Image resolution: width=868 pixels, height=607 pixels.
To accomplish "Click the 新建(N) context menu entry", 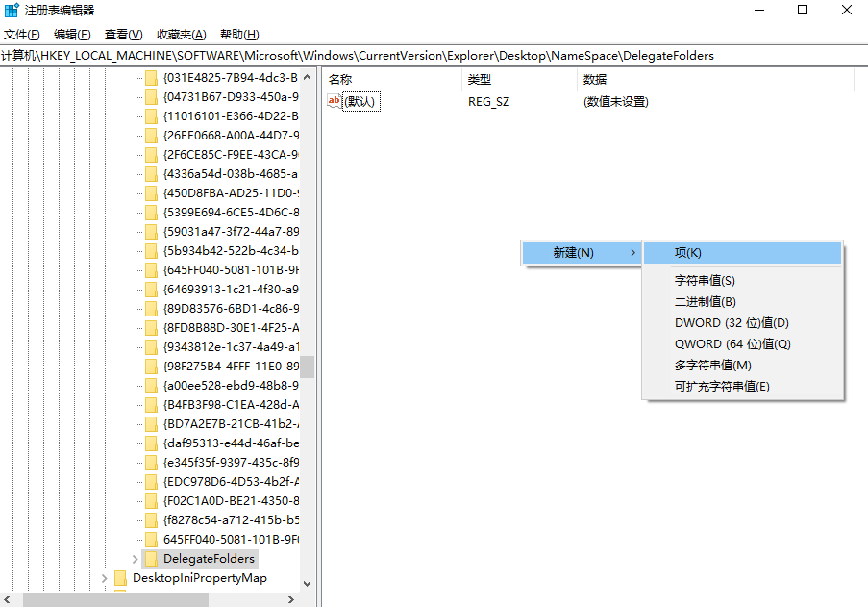I will pos(582,253).
